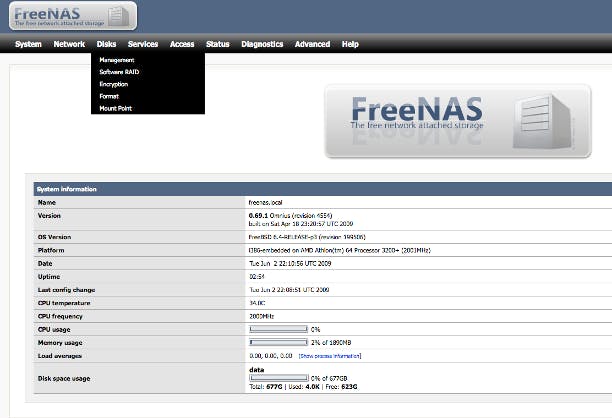Click the OS Version row label
Image resolution: width=612 pixels, height=418 pixels.
click(x=54, y=237)
